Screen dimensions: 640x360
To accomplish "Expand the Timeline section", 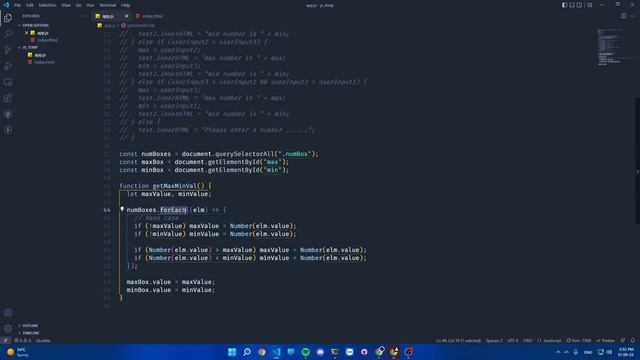I will 30,333.
